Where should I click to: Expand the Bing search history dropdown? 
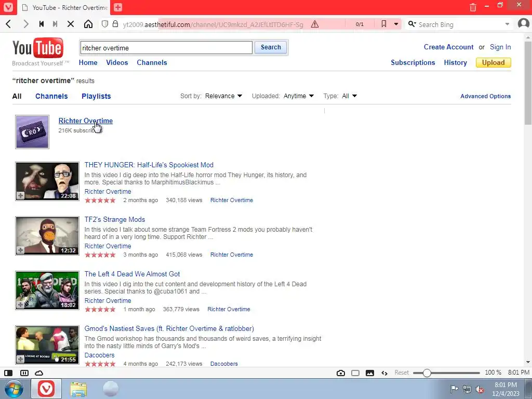pos(507,24)
